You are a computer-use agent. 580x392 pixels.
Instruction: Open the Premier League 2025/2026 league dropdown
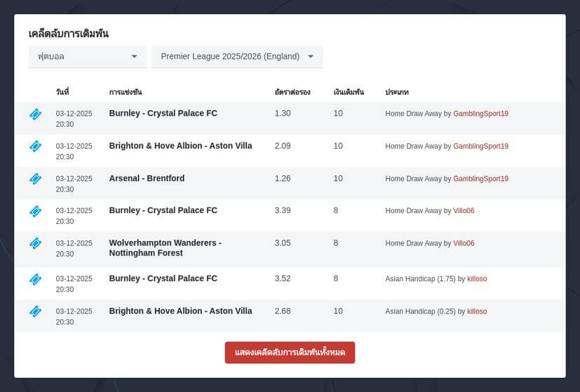pyautogui.click(x=236, y=57)
